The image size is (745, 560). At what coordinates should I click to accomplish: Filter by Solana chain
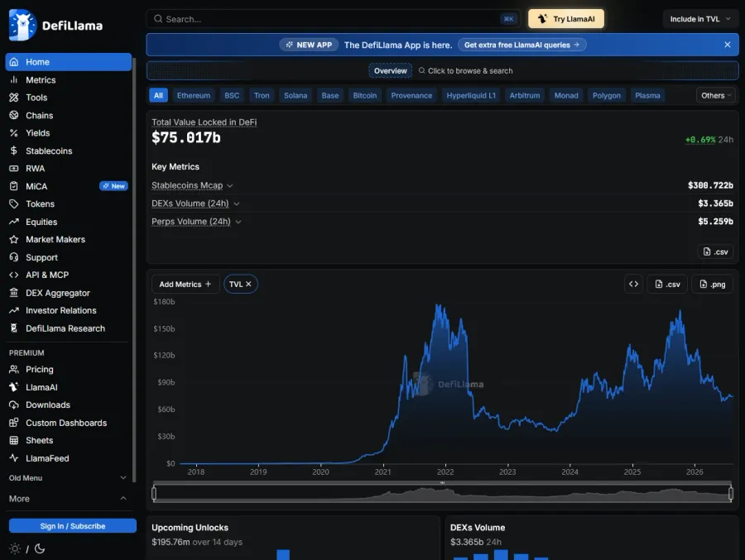coord(296,95)
